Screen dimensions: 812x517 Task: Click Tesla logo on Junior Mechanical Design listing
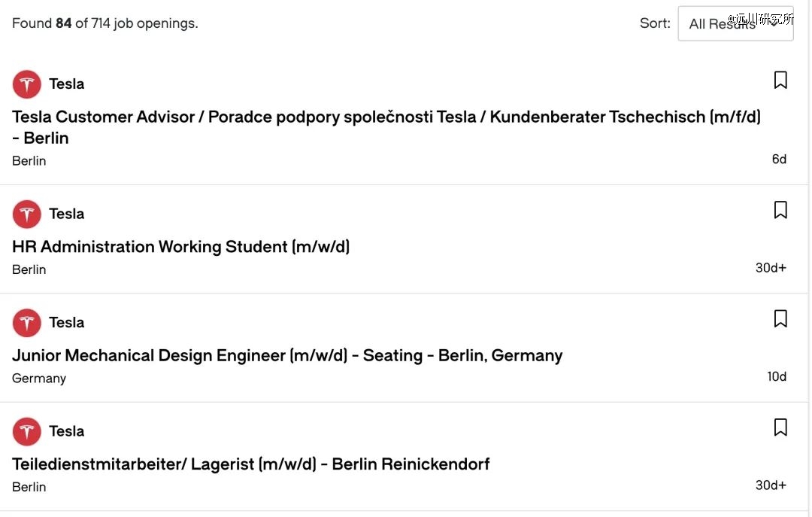(x=27, y=323)
